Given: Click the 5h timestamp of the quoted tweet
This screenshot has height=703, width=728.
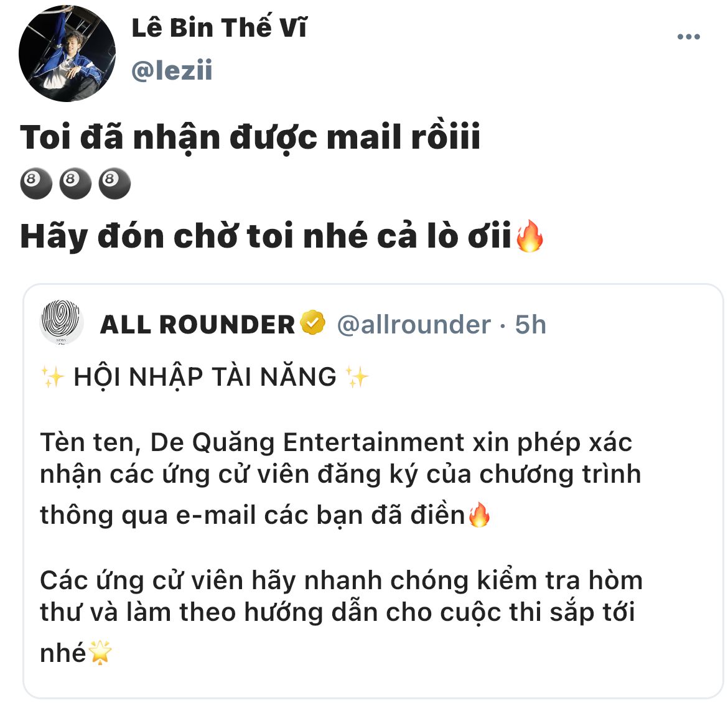Looking at the screenshot, I should click(x=530, y=324).
